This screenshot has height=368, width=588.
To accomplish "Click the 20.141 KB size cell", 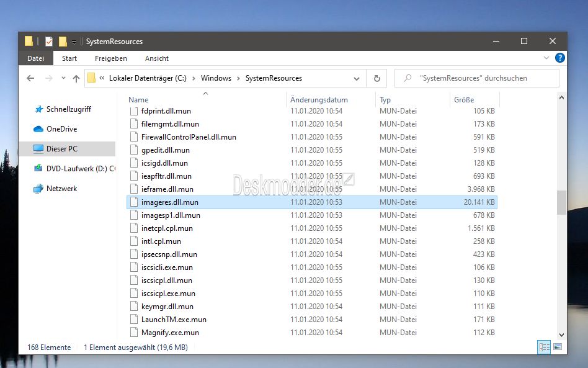I will 479,202.
